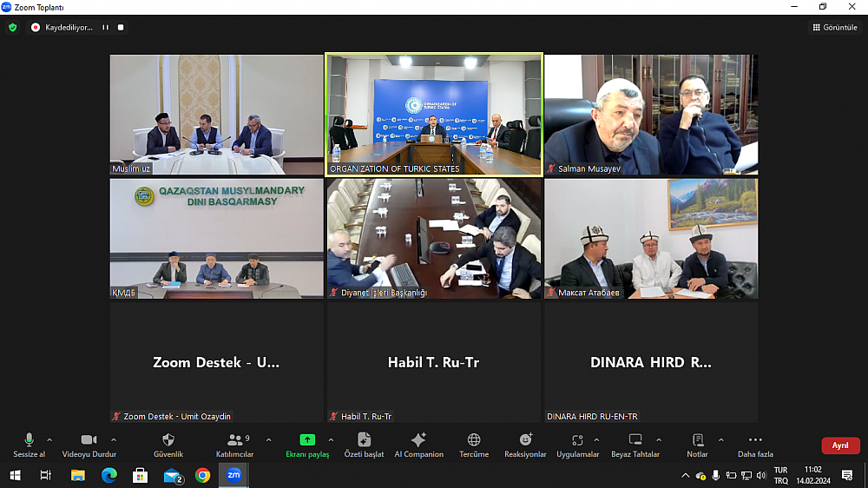Select the Zoom Destek - Umit Ozaydin tile

(216, 362)
